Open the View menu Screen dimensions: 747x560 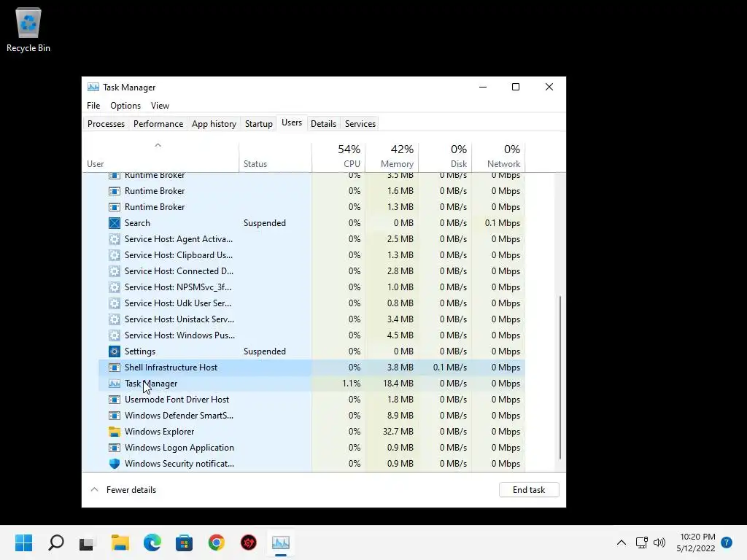pos(160,106)
